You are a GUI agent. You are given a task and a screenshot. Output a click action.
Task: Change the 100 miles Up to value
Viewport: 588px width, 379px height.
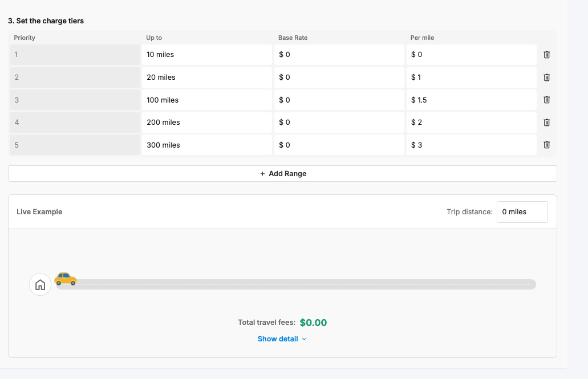pos(207,100)
